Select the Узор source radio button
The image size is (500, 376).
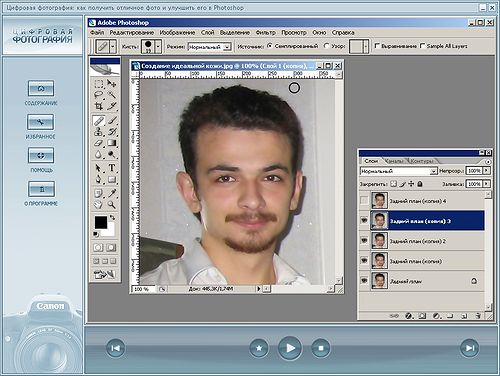[x=327, y=46]
